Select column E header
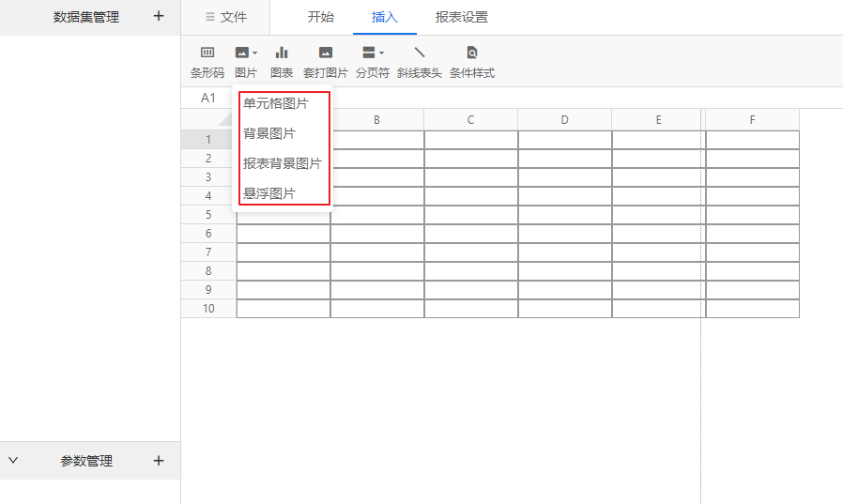Image resolution: width=843 pixels, height=504 pixels. tap(659, 120)
